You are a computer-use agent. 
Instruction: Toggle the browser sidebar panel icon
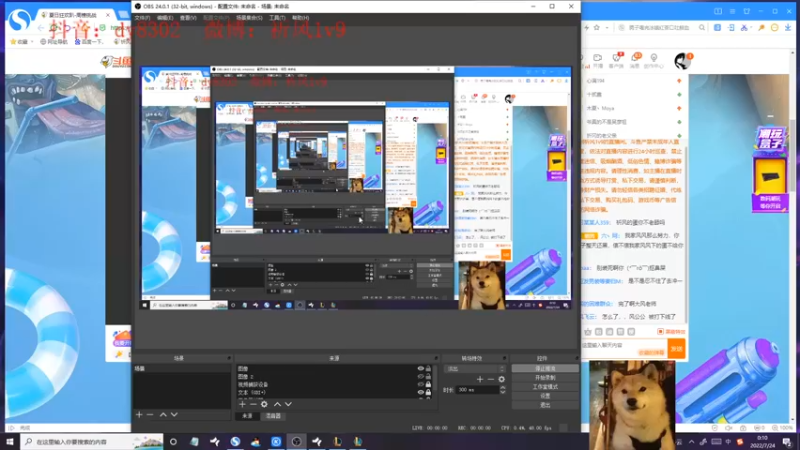[718, 11]
